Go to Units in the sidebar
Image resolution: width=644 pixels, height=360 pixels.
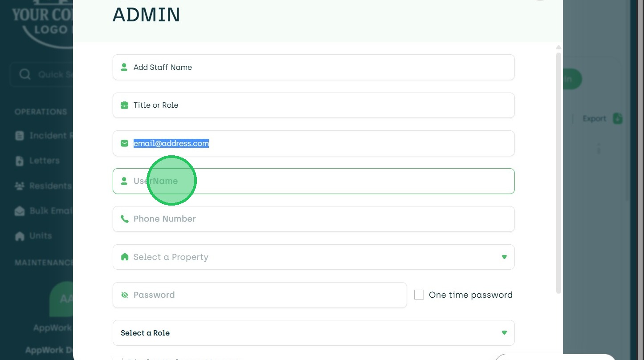[41, 236]
